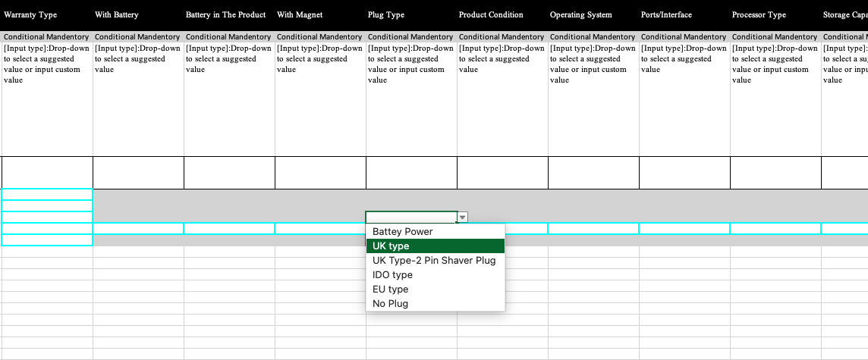868x360 pixels.
Task: Select the 'Warranty Type' header cell
Action: click(x=47, y=15)
